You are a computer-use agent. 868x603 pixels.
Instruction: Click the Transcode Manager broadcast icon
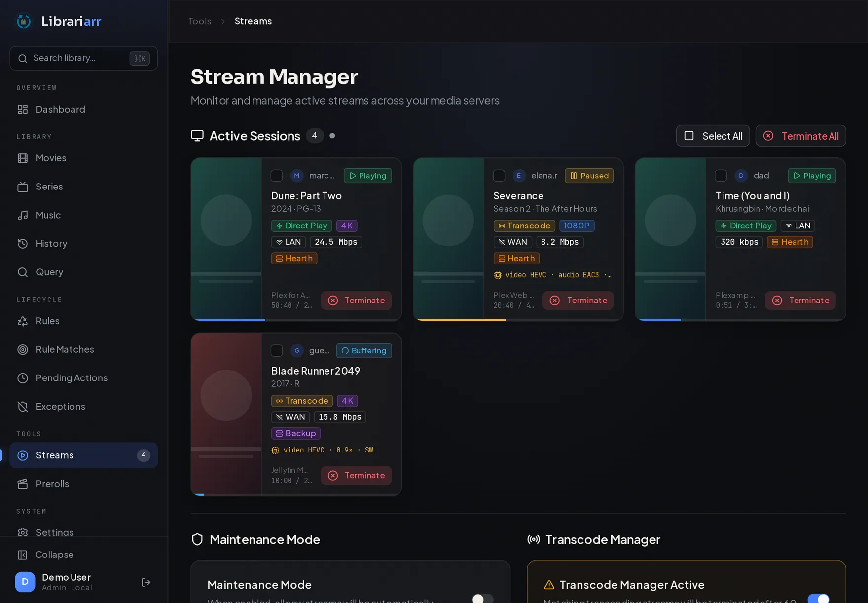pos(534,539)
